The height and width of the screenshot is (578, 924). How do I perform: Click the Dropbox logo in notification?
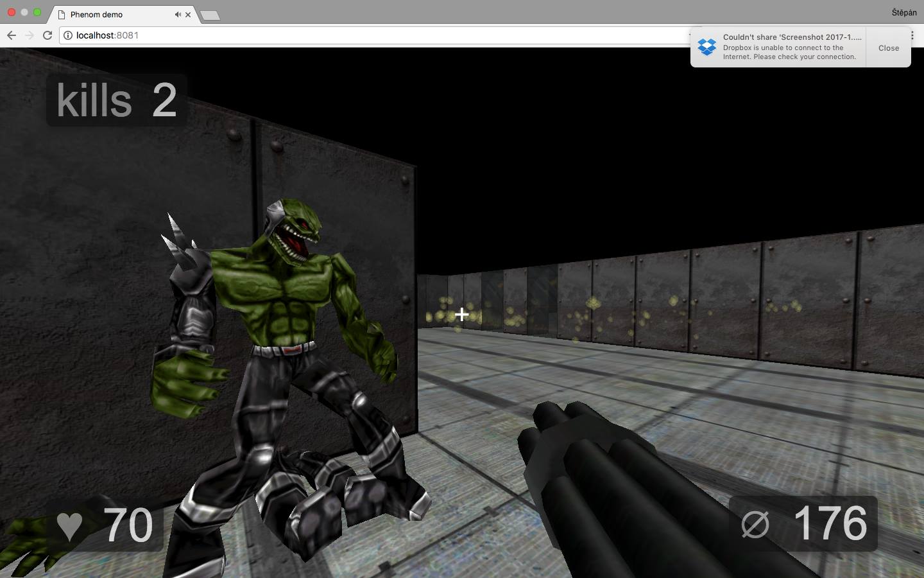[x=707, y=47]
